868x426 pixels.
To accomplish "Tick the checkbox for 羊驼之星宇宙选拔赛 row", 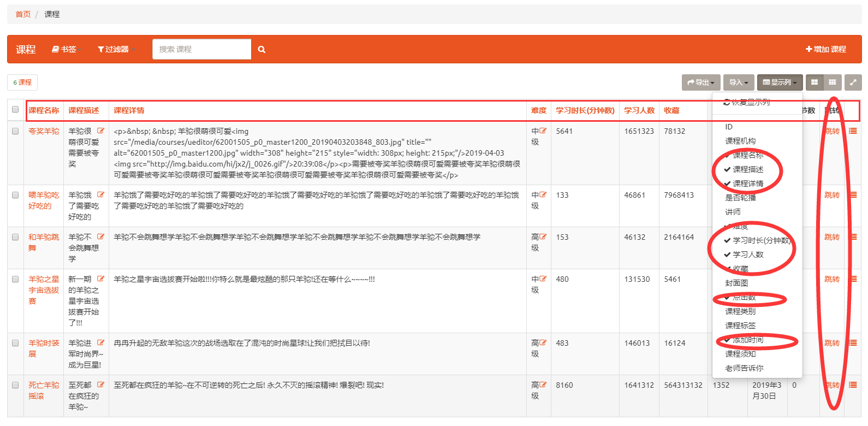I will point(15,279).
